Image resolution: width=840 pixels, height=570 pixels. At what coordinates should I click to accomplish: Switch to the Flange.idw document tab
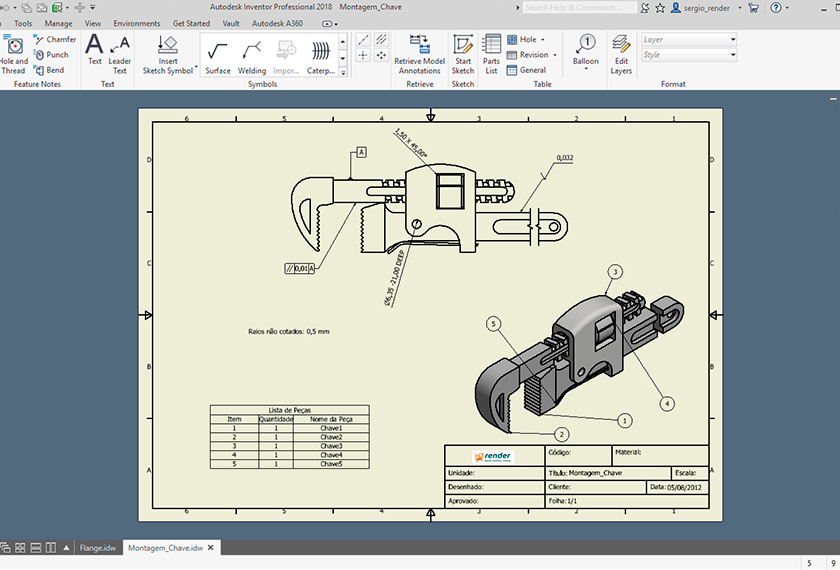[x=97, y=548]
